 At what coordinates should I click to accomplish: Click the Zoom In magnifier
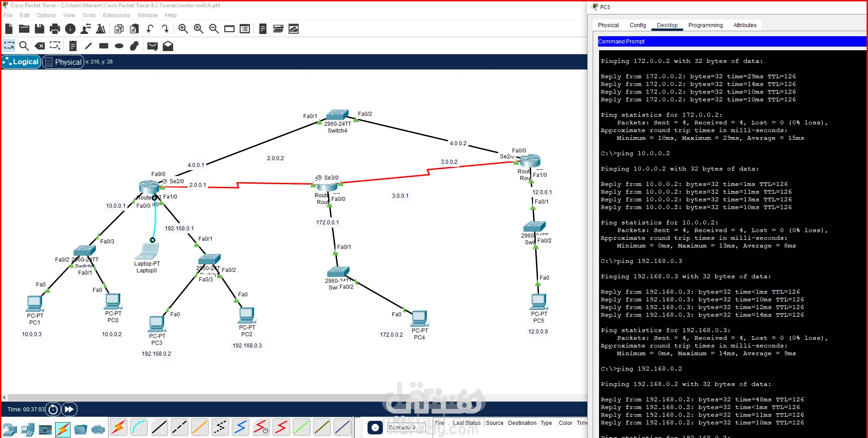coord(183,29)
